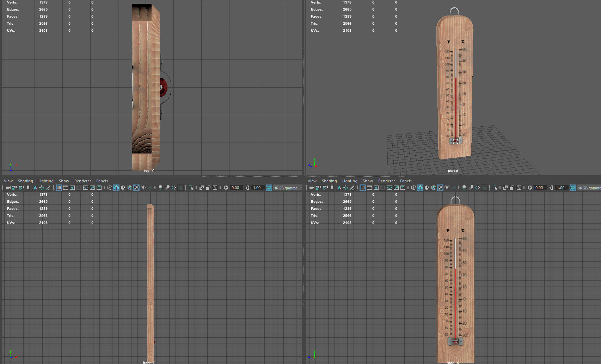Viewport: 601px width, 364px height.
Task: Toggle XRay icon in front panel toolbar
Action: pyautogui.click(x=202, y=188)
